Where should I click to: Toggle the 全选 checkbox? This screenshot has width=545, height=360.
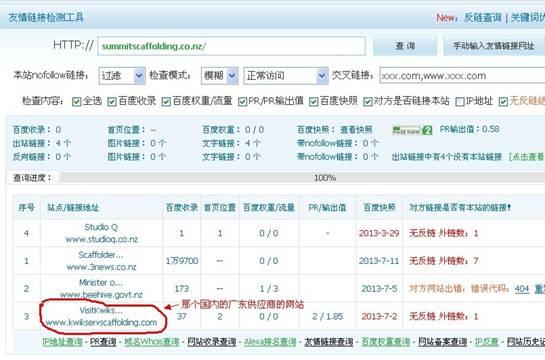(76, 101)
